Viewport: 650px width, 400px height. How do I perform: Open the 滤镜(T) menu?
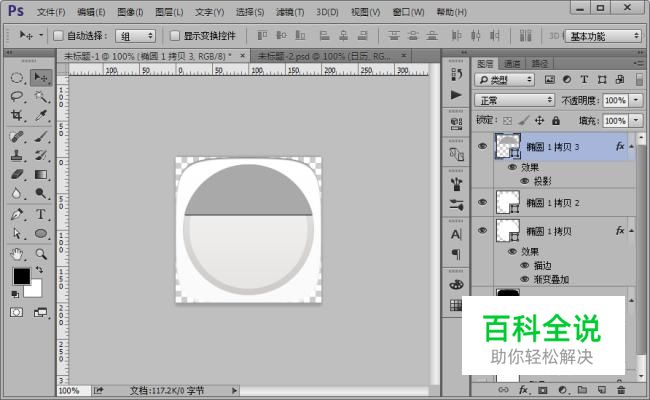click(290, 12)
